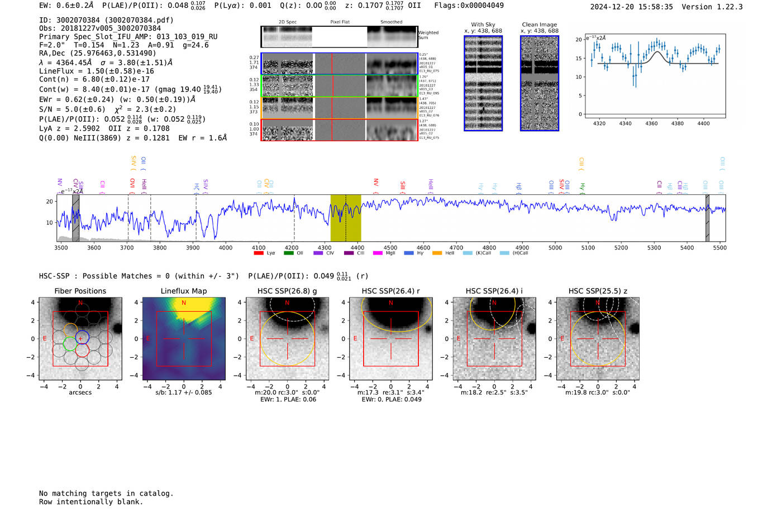Select the blue-bordered 2D fiber spectrum row

point(339,64)
